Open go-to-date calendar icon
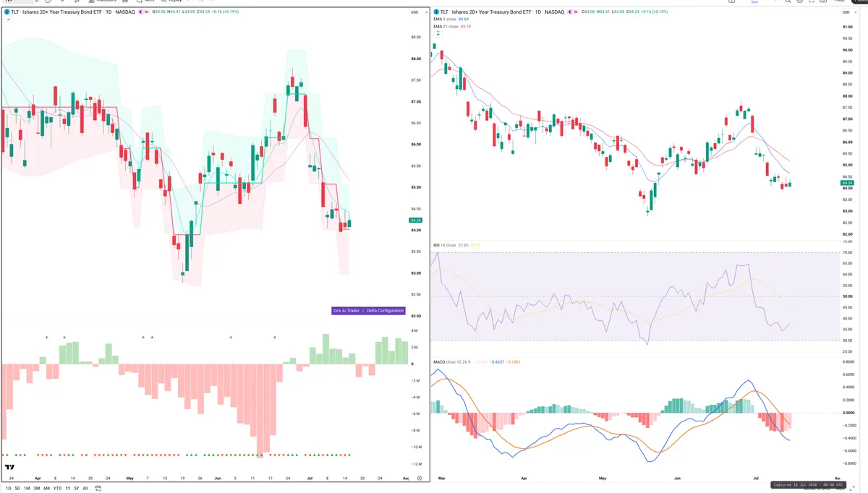 (x=98, y=488)
